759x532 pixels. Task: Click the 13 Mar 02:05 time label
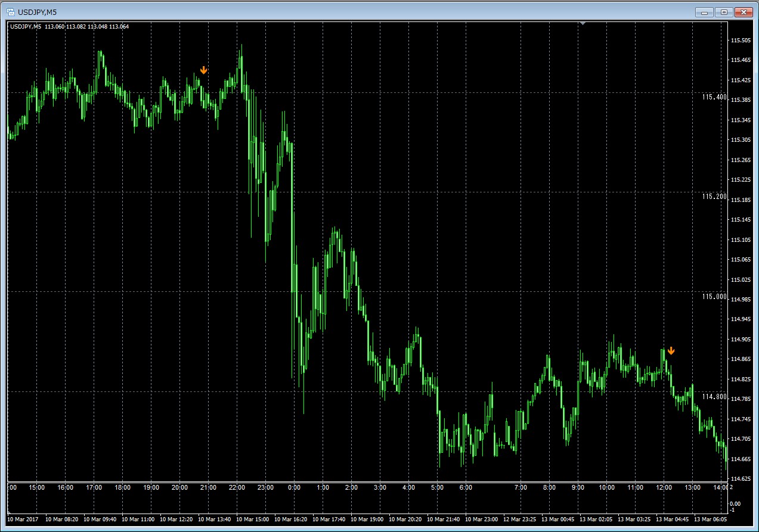596,518
